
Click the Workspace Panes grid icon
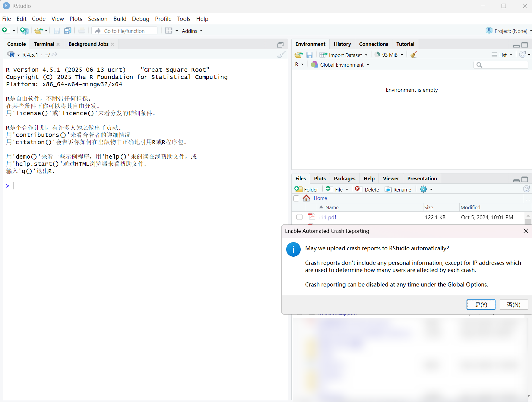[169, 31]
